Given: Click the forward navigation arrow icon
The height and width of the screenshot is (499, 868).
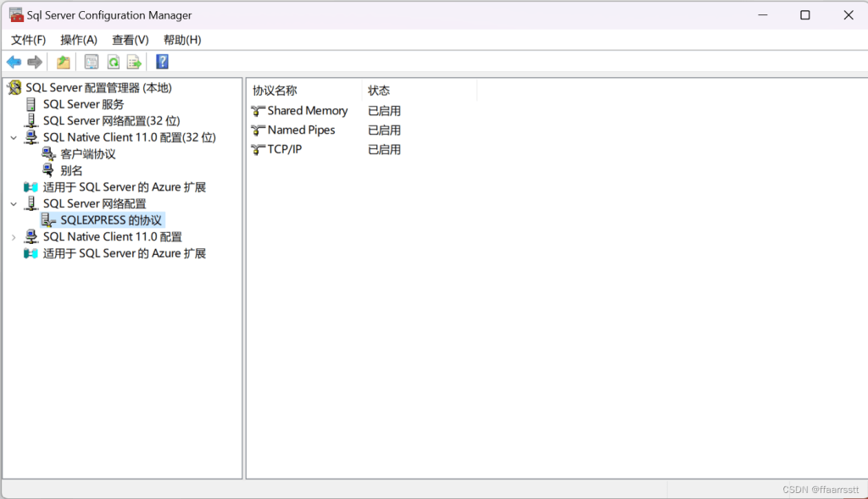Looking at the screenshot, I should tap(34, 61).
